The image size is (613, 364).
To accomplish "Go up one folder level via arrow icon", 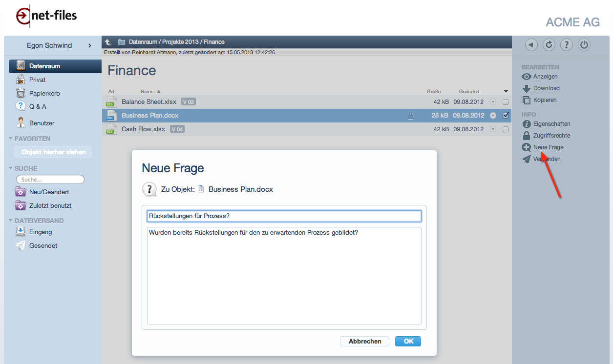I will [108, 42].
